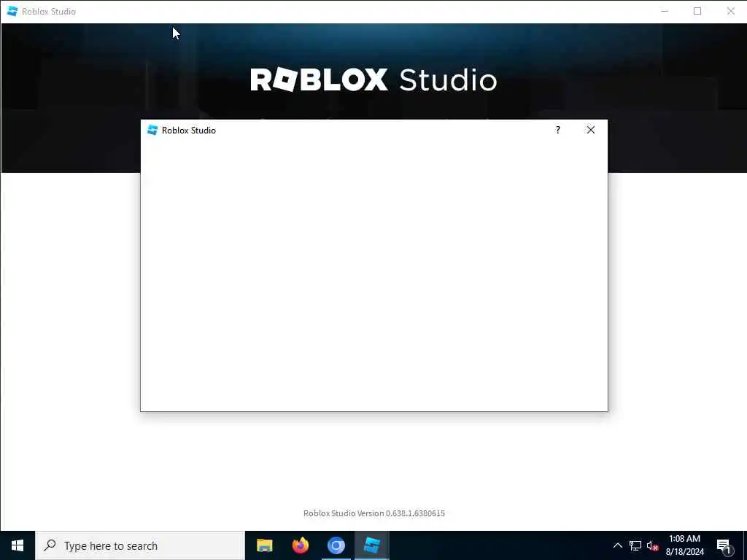The height and width of the screenshot is (560, 747).
Task: Close the inner Roblox Studio dialog
Action: pyautogui.click(x=590, y=130)
